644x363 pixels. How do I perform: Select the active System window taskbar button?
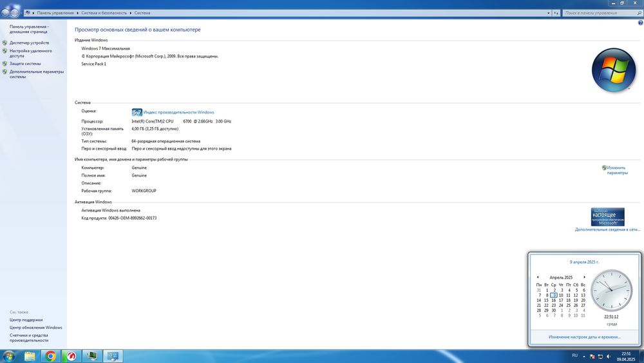(x=113, y=356)
